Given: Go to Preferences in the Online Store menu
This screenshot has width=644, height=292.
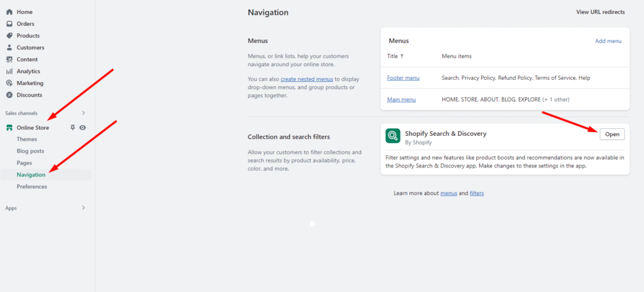Looking at the screenshot, I should point(31,187).
